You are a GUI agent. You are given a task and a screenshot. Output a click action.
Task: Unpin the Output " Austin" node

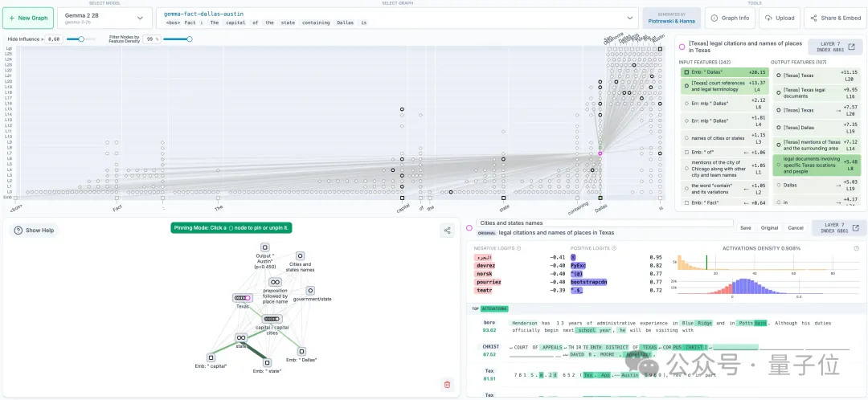pos(264,247)
